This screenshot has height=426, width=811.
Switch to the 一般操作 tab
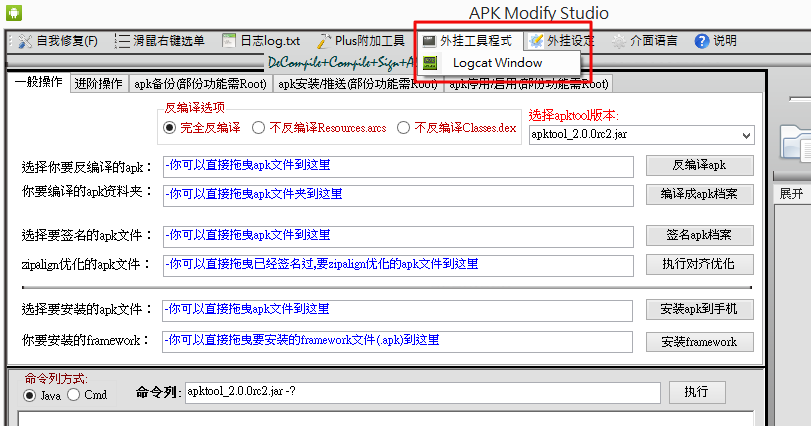pos(38,82)
